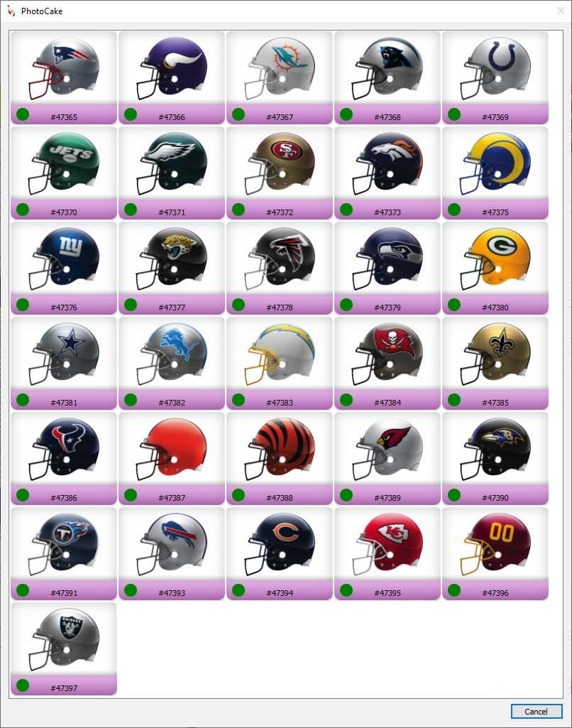Choose the Packers helmet image #47380
This screenshot has width=572, height=728.
coord(495,259)
